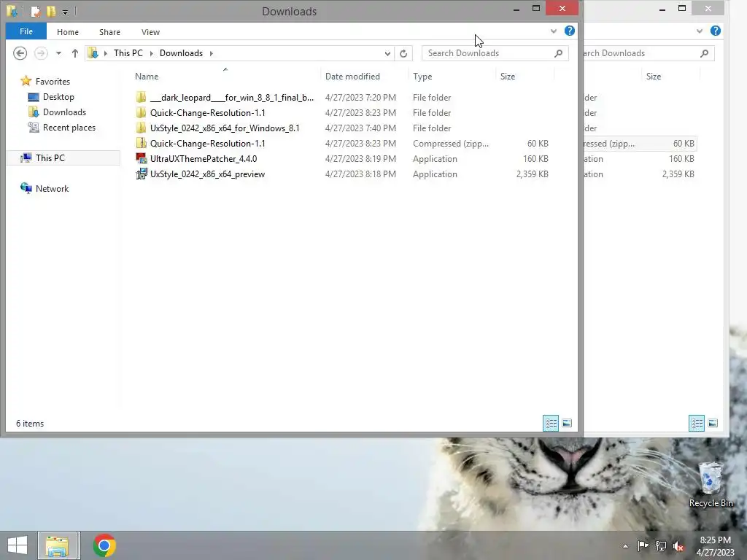Select the UltraUXThemePatcher_4.4.0 application icon

(141, 158)
